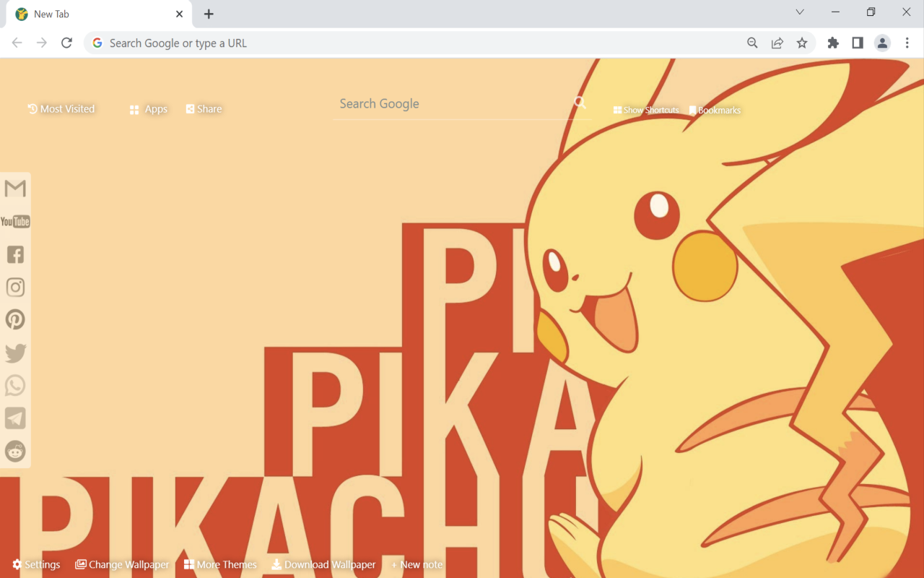Minimize the Chrome window

[x=835, y=12]
